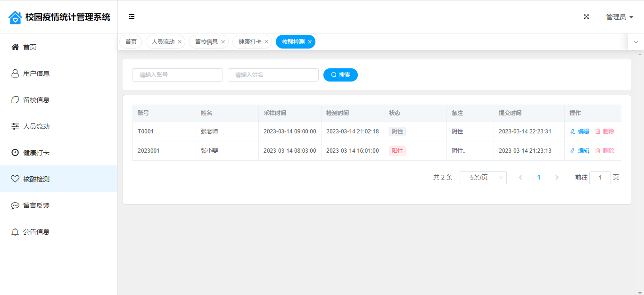Image resolution: width=644 pixels, height=295 pixels.
Task: Close the 人员流动 tab
Action: pyautogui.click(x=180, y=42)
